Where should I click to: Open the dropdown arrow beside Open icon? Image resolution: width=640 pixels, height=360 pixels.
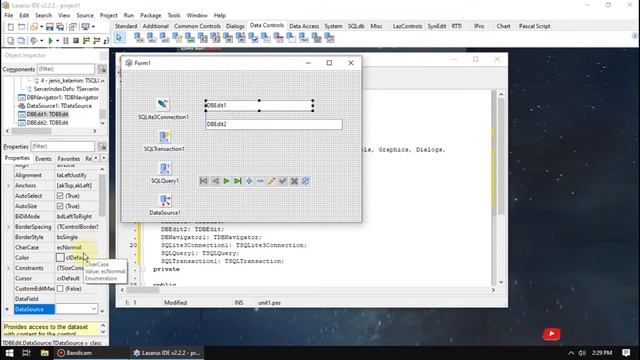(41, 27)
